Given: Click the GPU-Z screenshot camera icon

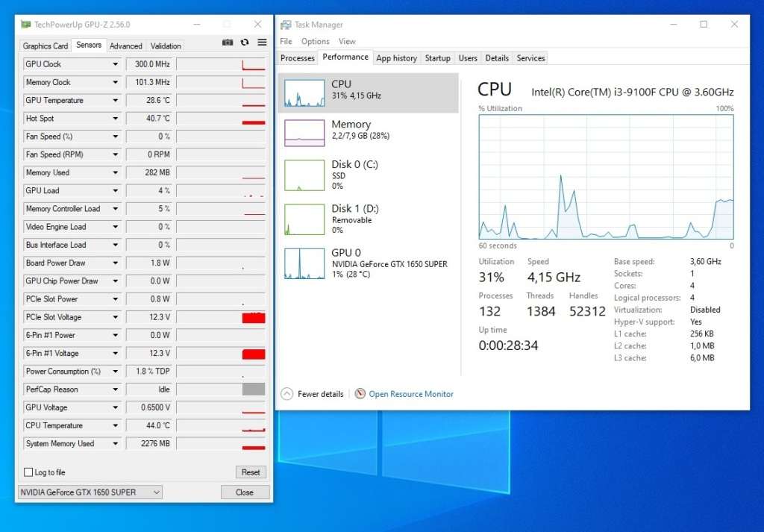Looking at the screenshot, I should click(x=228, y=43).
